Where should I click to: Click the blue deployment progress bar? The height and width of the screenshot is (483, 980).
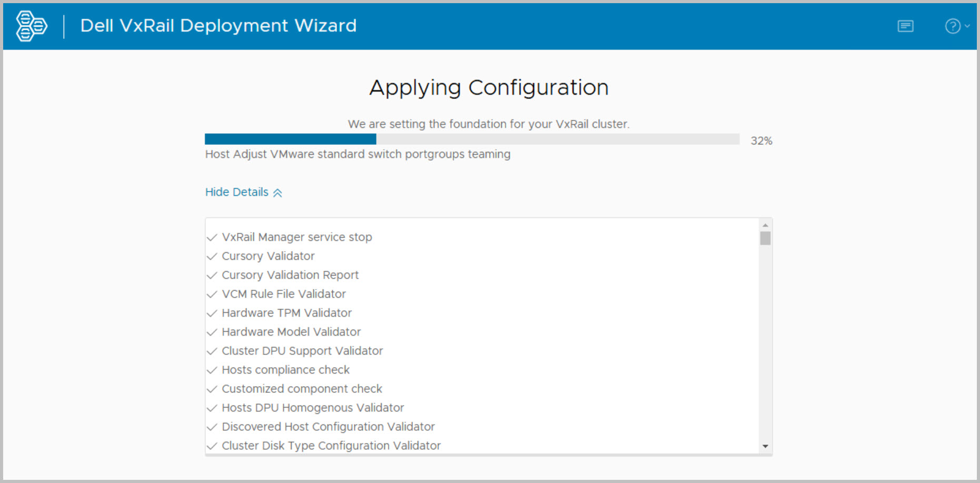click(x=290, y=139)
